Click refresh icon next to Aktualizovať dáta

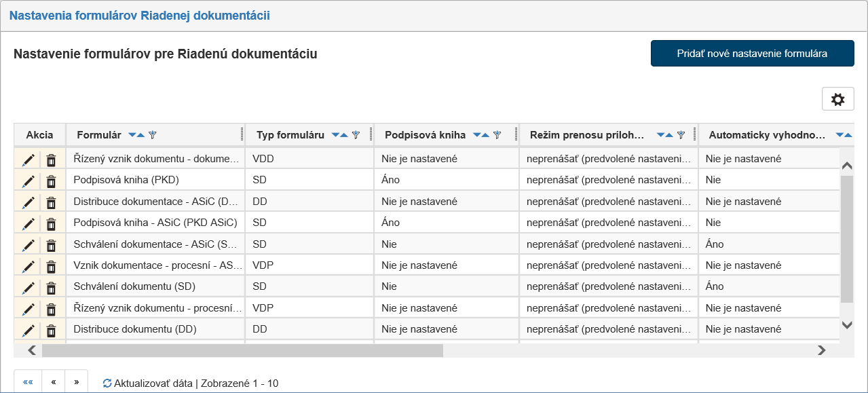[107, 383]
